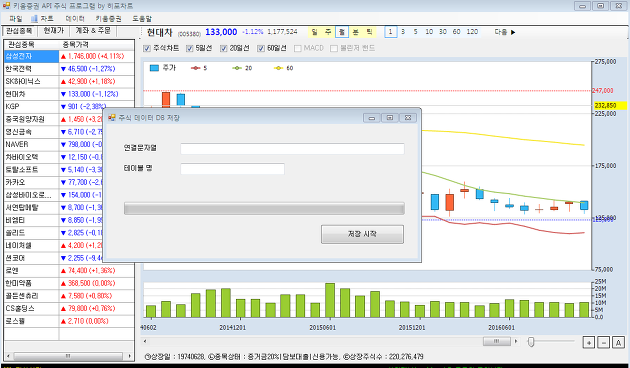Toggle the 20일선 moving average checkbox
This screenshot has width=630, height=368.
(224, 49)
